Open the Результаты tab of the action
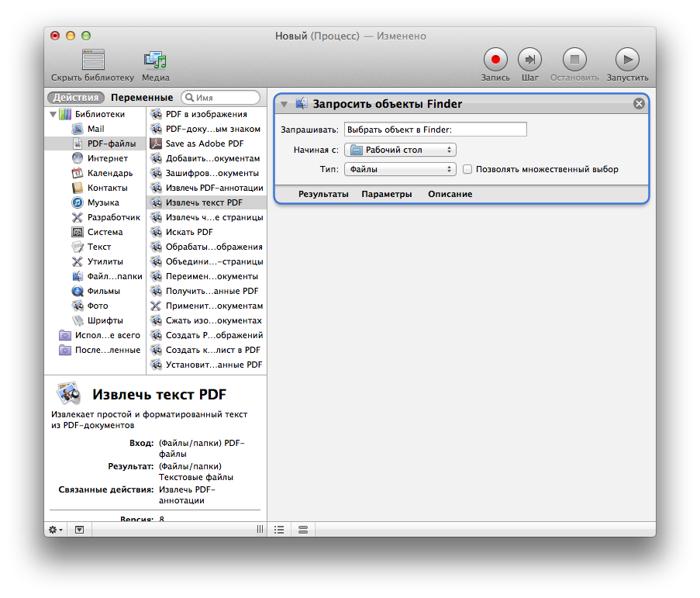The image size is (700, 598). point(323,194)
